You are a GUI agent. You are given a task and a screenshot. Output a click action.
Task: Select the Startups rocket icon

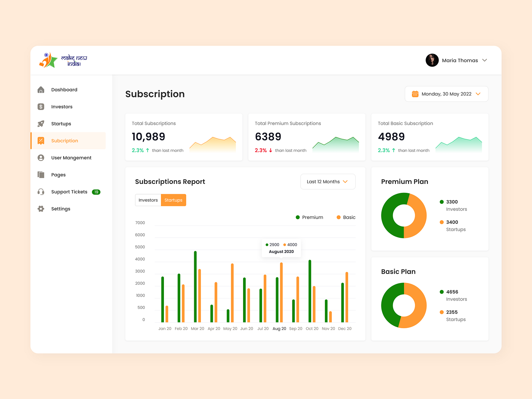click(41, 123)
